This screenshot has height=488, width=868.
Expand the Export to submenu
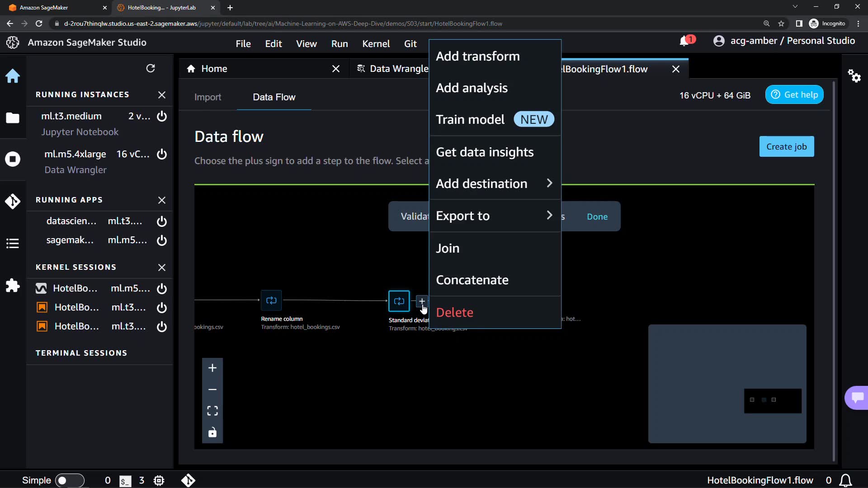[495, 216]
